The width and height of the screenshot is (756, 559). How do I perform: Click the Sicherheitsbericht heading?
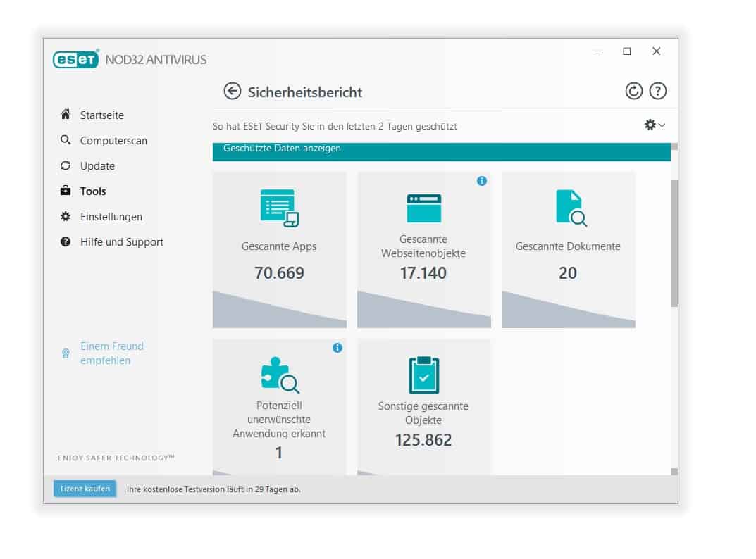pos(304,92)
